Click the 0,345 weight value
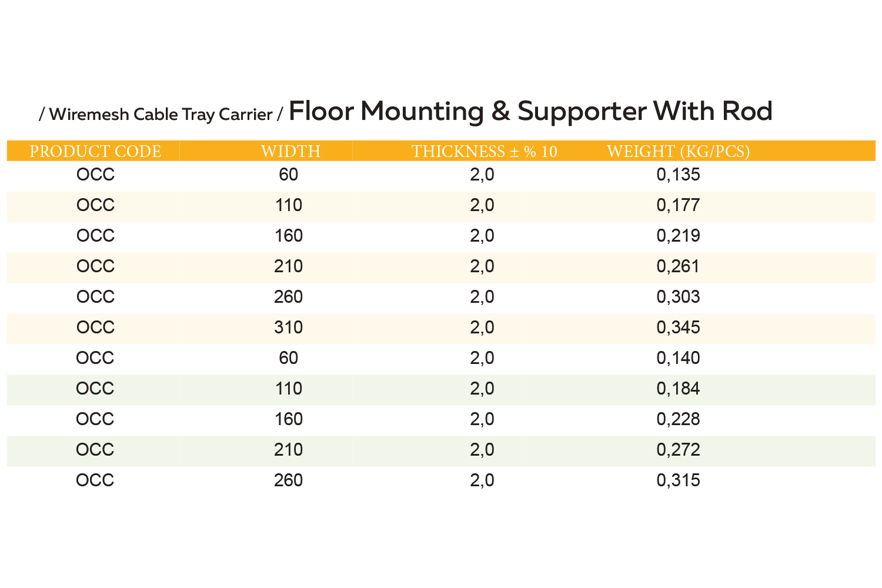The width and height of the screenshot is (882, 588). [x=678, y=328]
